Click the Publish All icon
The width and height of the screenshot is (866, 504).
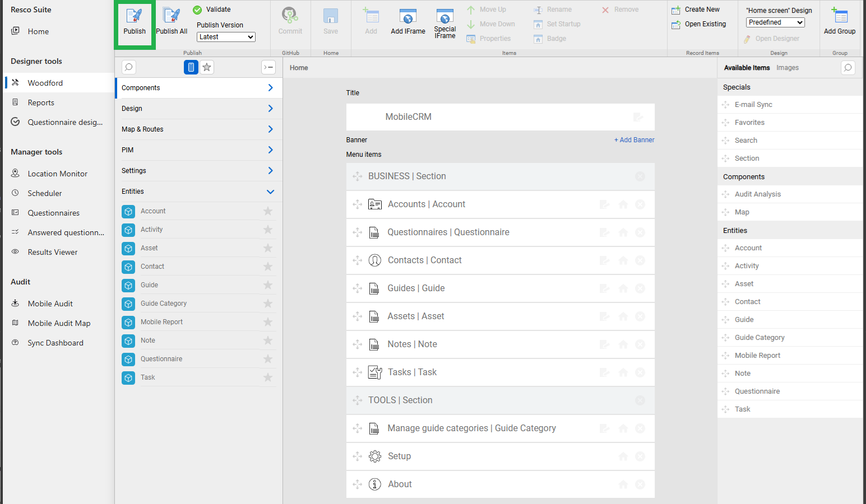click(x=172, y=16)
